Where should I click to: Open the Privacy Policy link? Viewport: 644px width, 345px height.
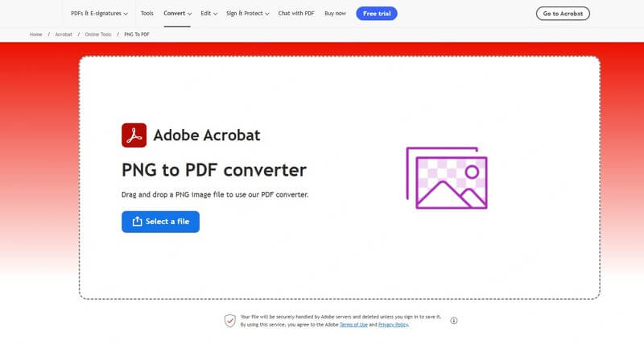click(x=393, y=325)
